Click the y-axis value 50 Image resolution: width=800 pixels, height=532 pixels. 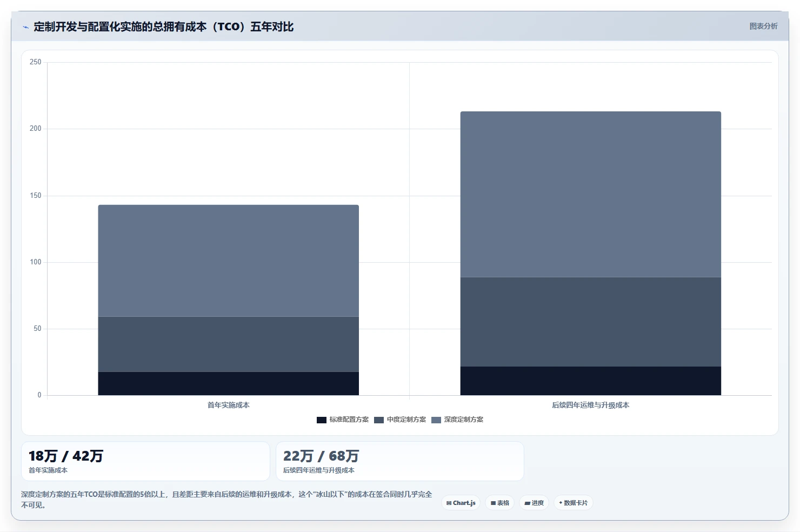click(x=37, y=329)
